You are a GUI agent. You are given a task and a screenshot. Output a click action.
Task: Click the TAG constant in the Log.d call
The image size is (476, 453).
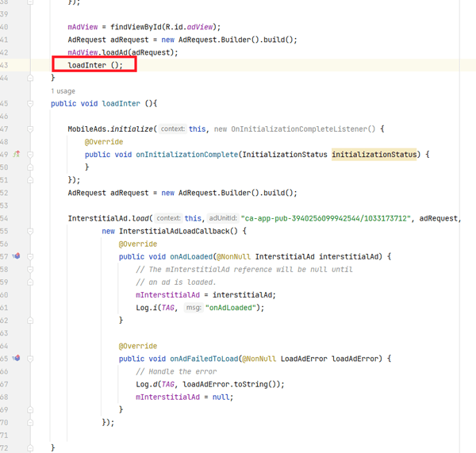[167, 384]
